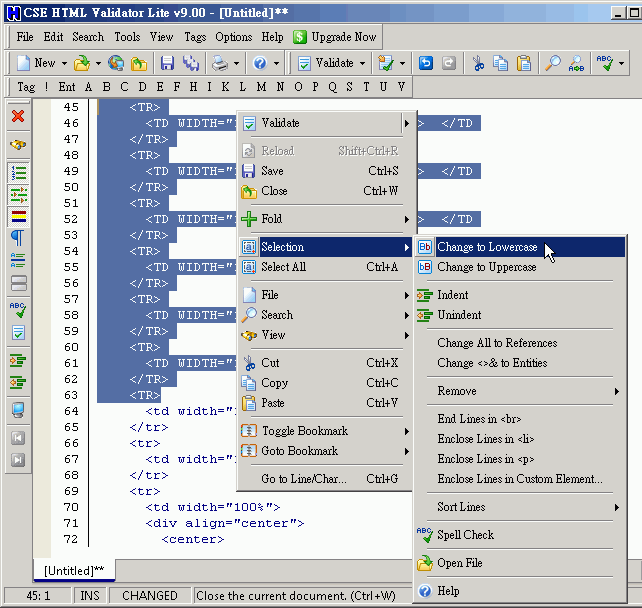Toggle the line numbers sidebar button

click(18, 171)
